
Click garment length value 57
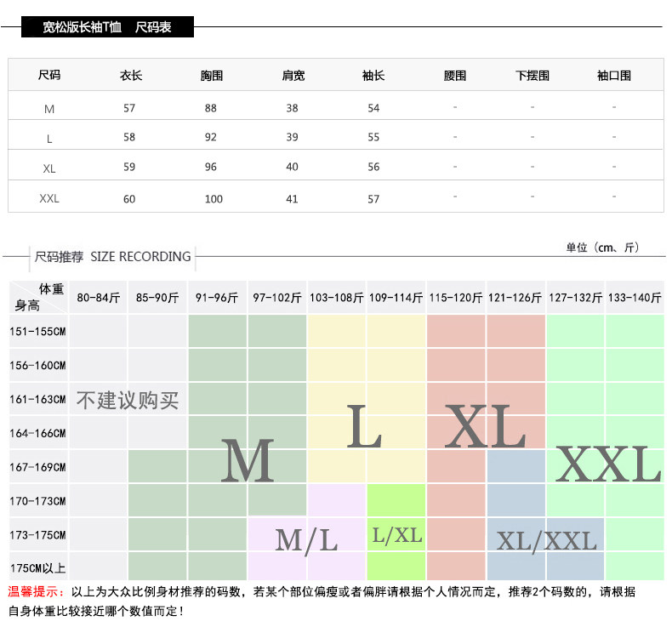point(129,108)
